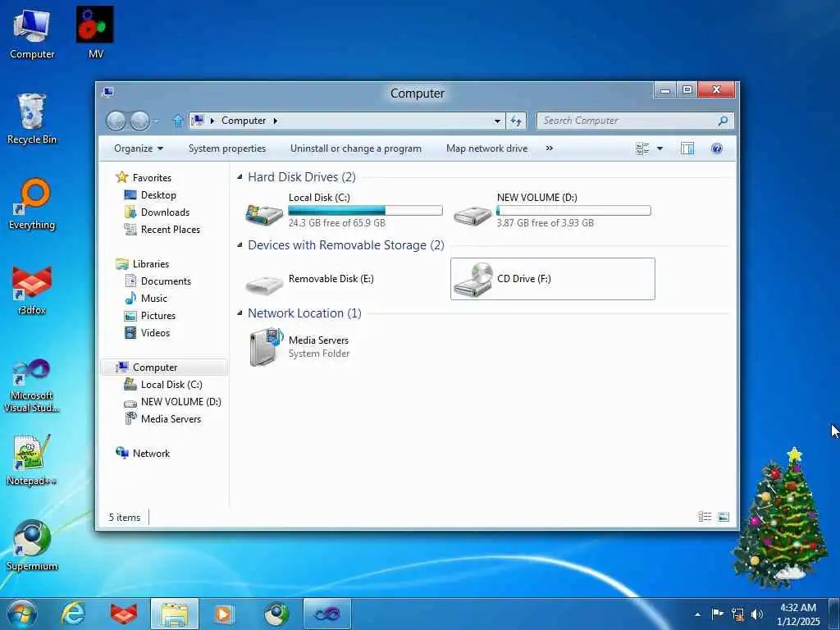
Task: Open Downloads in navigation pane
Action: pyautogui.click(x=165, y=212)
